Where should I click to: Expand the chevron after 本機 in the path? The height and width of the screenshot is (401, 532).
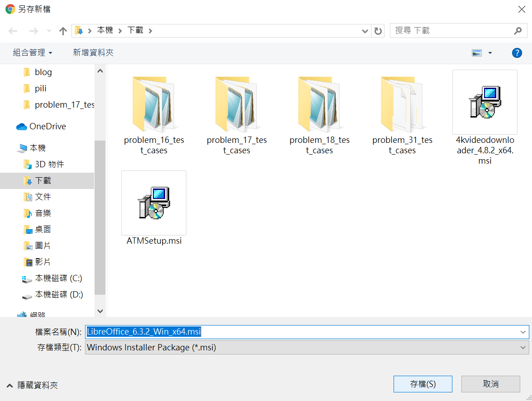120,31
